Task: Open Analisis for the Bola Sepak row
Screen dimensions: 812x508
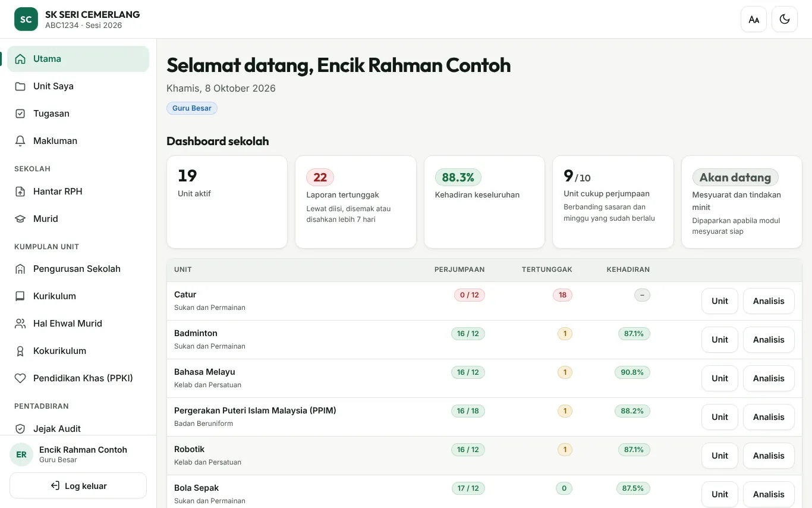Action: (x=769, y=494)
